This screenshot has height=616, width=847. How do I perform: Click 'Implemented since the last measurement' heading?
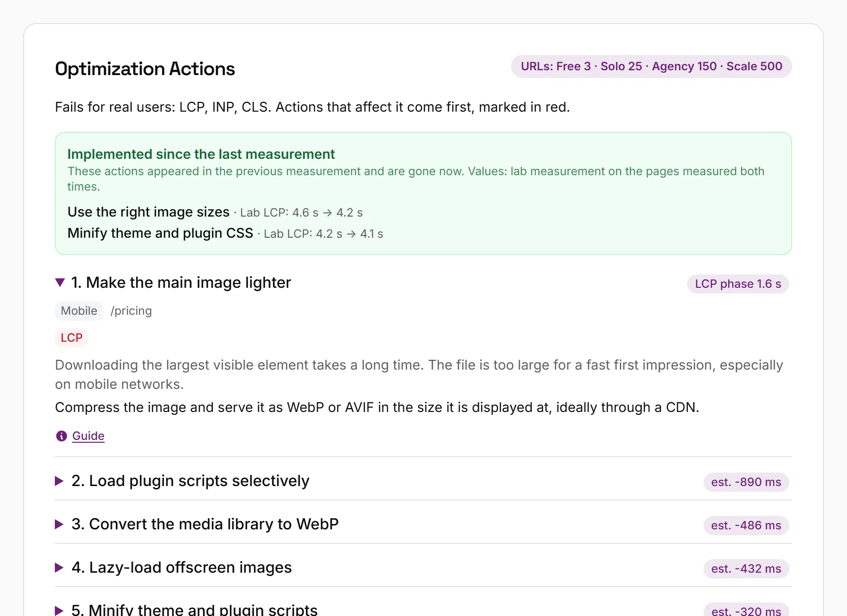(x=201, y=154)
